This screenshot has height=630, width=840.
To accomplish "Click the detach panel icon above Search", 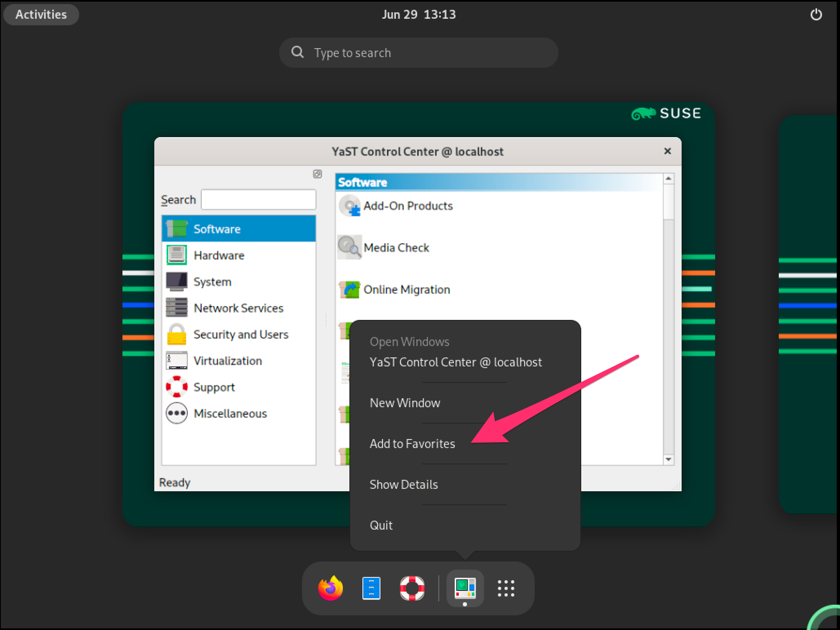I will (x=317, y=174).
